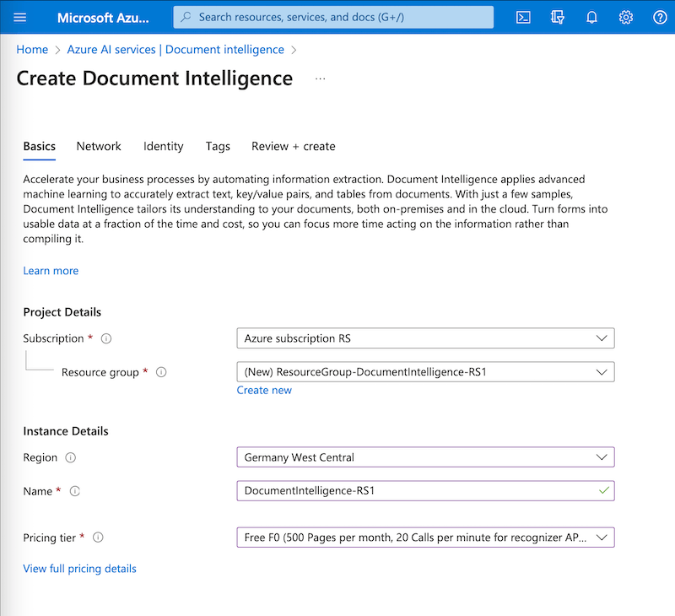Click the Create new resource group link

tap(264, 390)
